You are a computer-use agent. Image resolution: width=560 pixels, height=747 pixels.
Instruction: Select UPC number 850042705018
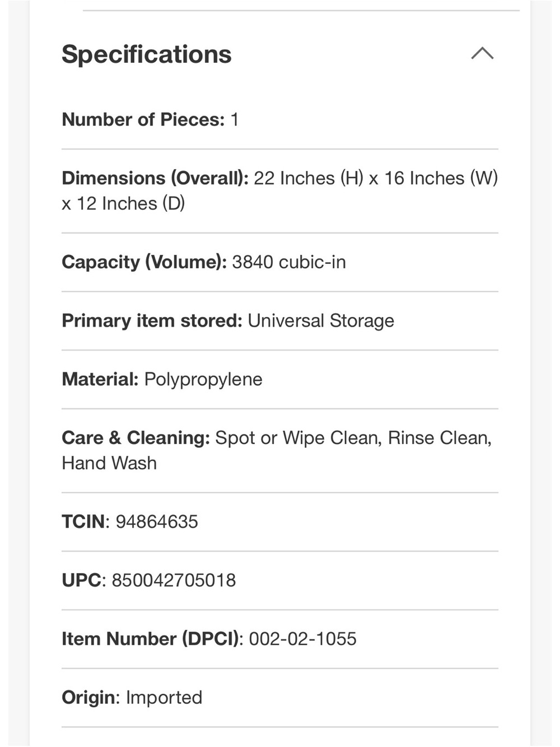[174, 580]
